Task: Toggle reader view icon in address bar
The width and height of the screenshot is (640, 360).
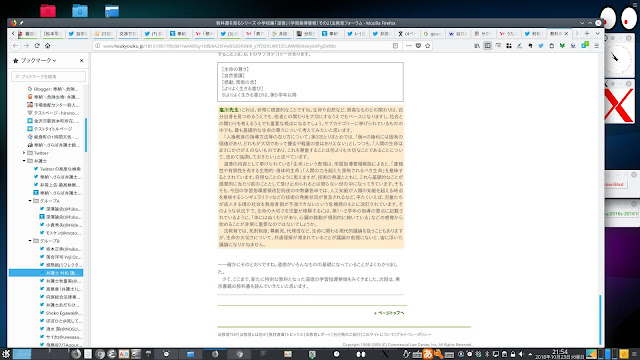Action: coord(395,46)
